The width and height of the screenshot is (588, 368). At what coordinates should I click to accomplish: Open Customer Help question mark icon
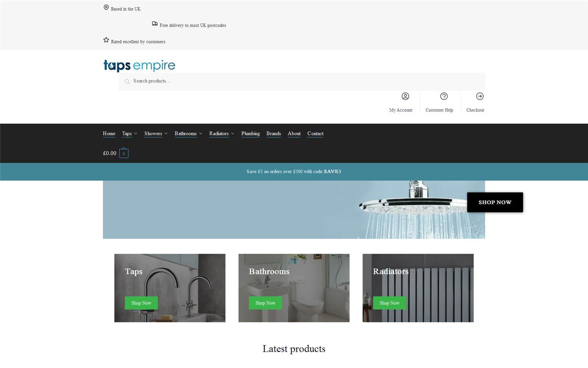[443, 96]
